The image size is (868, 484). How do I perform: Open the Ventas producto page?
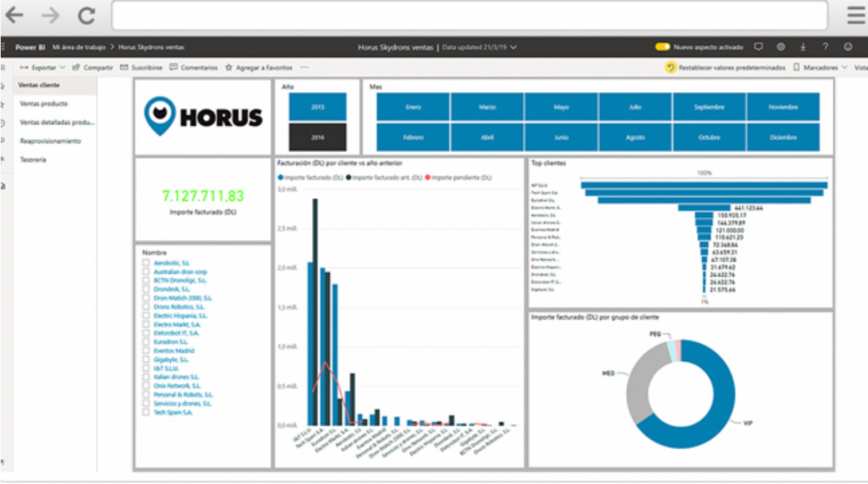(x=45, y=104)
